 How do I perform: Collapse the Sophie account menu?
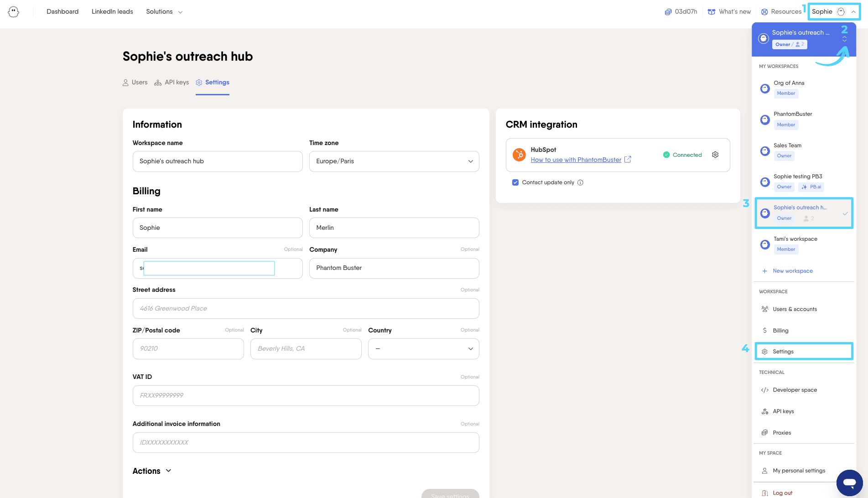(834, 12)
